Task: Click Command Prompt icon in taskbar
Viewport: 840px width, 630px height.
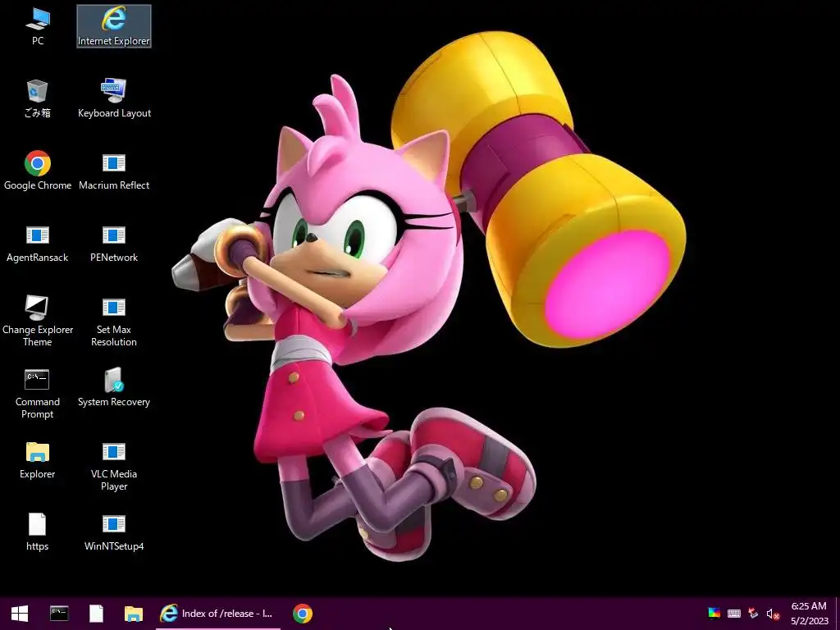Action: (x=59, y=614)
